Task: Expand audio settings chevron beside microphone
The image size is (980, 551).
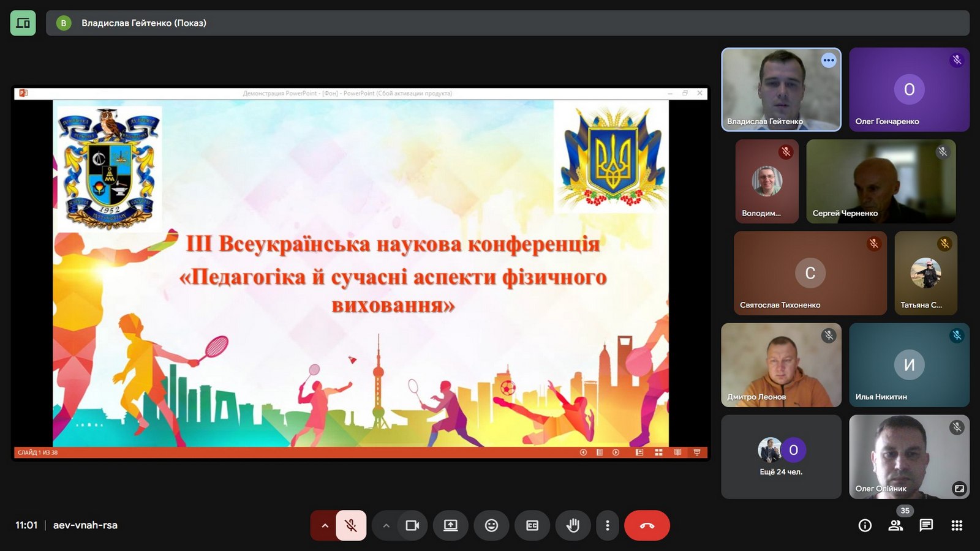Action: 325,525
